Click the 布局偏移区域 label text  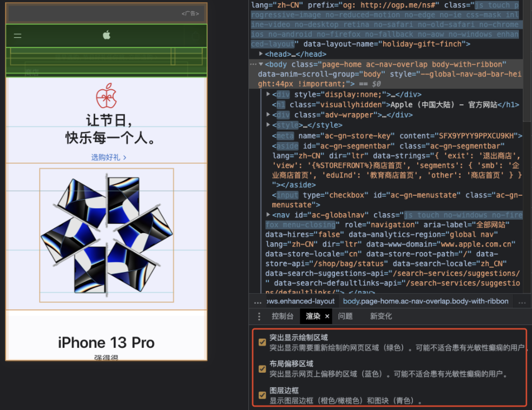(291, 364)
